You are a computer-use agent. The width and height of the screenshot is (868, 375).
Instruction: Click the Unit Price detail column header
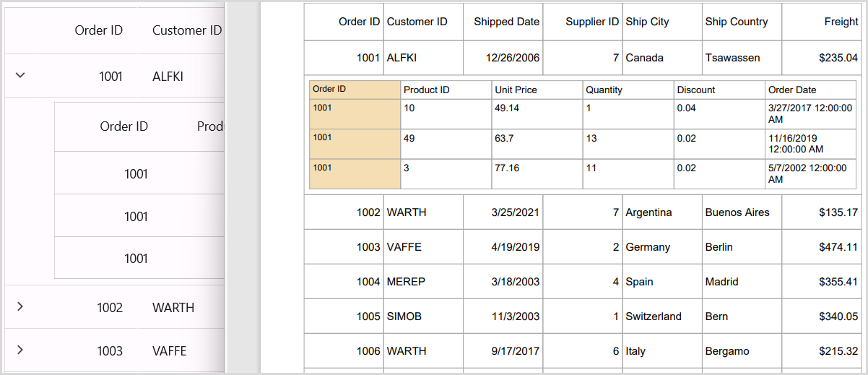(x=516, y=90)
